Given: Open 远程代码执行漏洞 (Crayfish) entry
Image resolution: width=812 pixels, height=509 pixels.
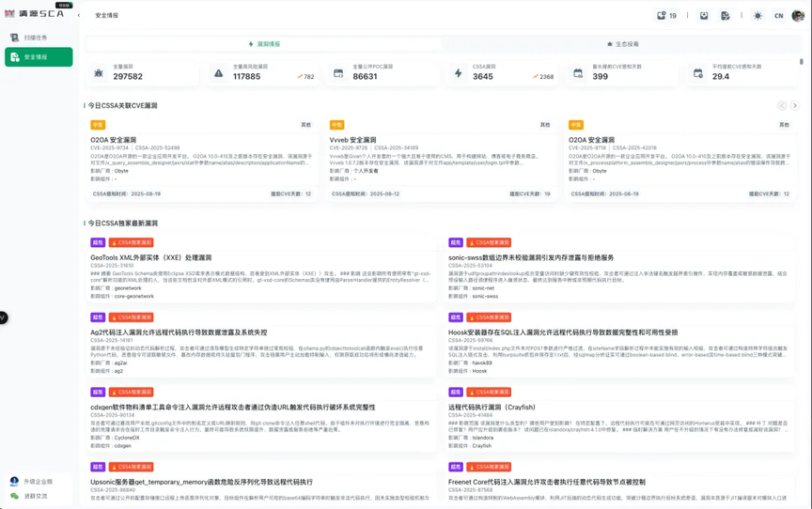Looking at the screenshot, I should pos(492,408).
